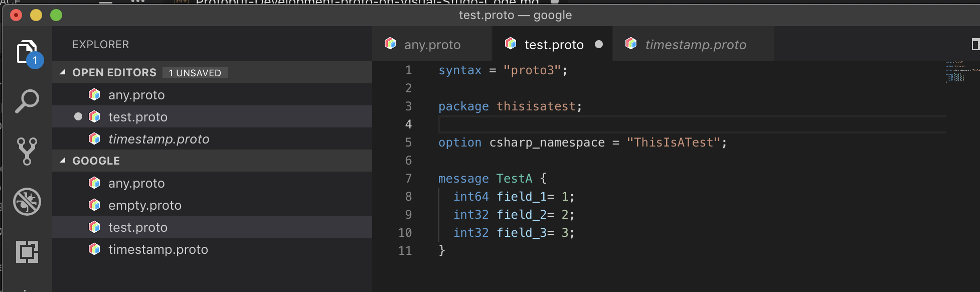Open the Explorer view in activity bar
Viewport: 980px width, 292px height.
[27, 52]
